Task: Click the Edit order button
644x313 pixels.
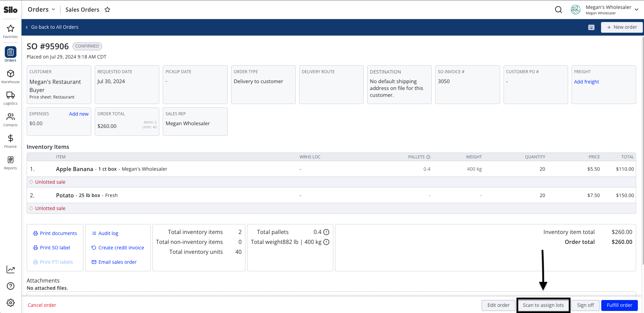Action: coord(498,305)
